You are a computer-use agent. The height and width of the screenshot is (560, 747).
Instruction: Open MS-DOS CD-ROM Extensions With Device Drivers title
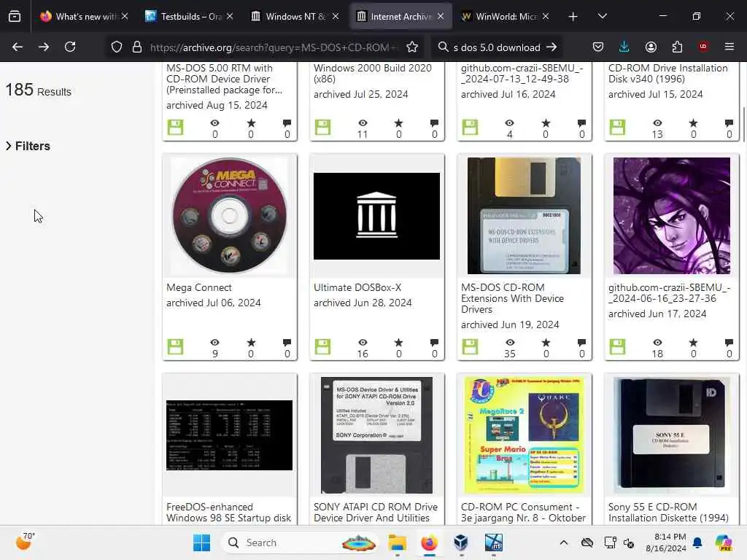coord(512,298)
